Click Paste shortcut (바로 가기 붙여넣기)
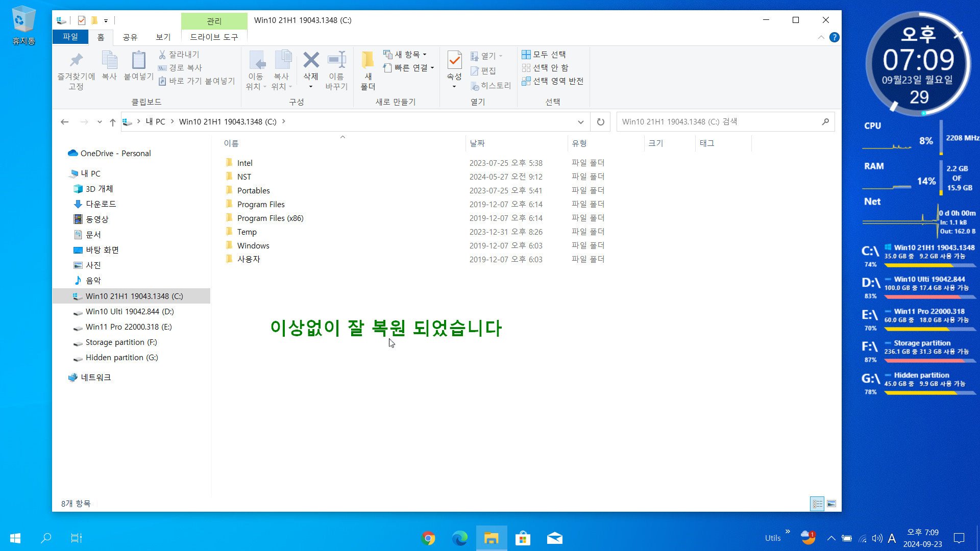Viewport: 980px width, 551px height. (x=197, y=81)
